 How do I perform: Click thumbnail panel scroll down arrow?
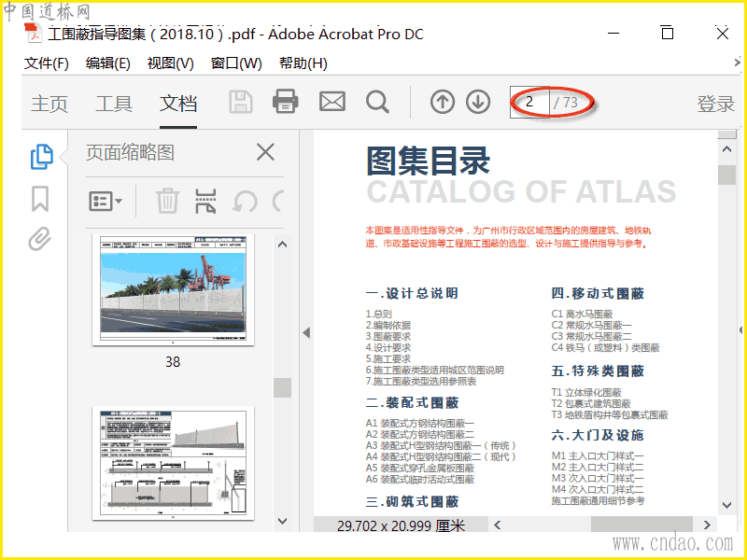283,521
